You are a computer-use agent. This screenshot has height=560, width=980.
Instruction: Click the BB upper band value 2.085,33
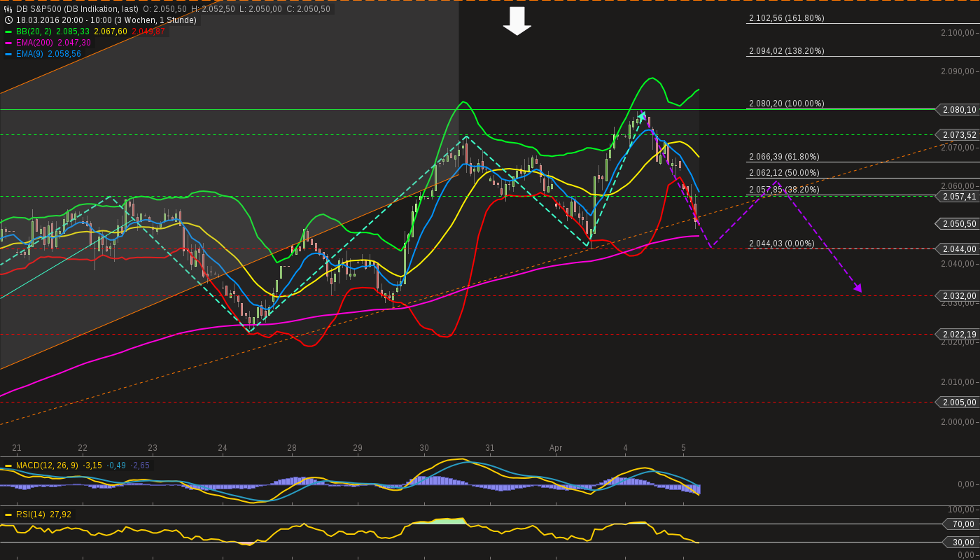[72, 31]
